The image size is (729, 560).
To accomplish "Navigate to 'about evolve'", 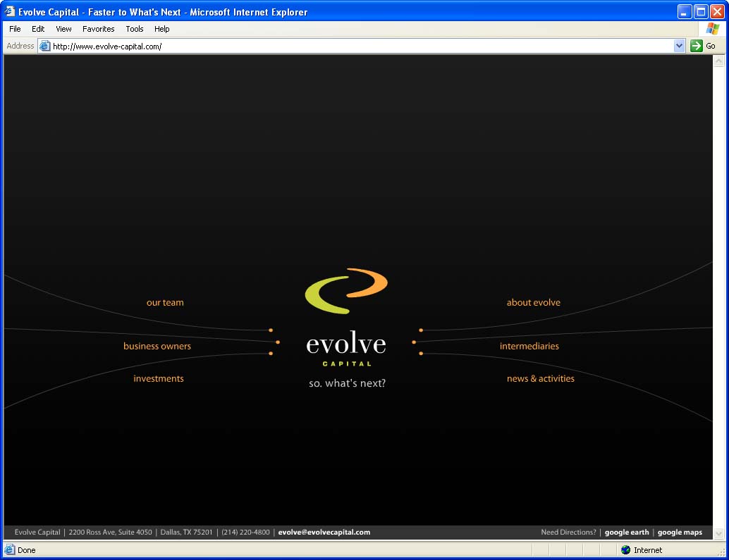I will [x=533, y=303].
